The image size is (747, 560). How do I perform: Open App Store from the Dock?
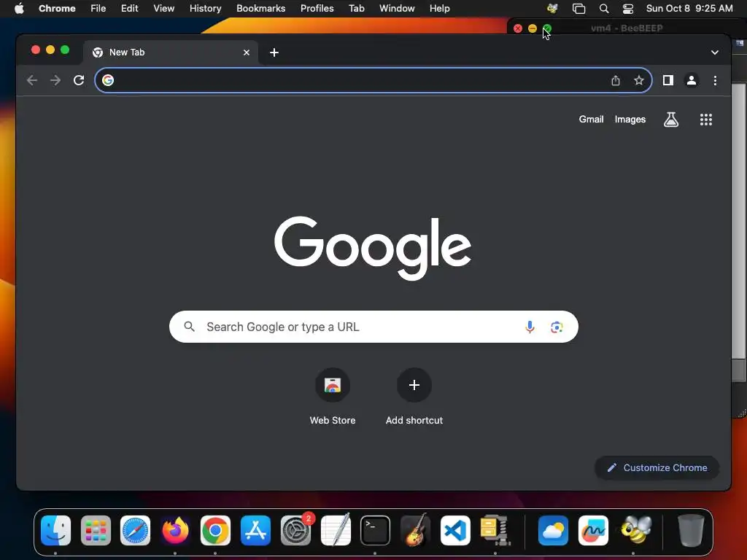tap(255, 530)
